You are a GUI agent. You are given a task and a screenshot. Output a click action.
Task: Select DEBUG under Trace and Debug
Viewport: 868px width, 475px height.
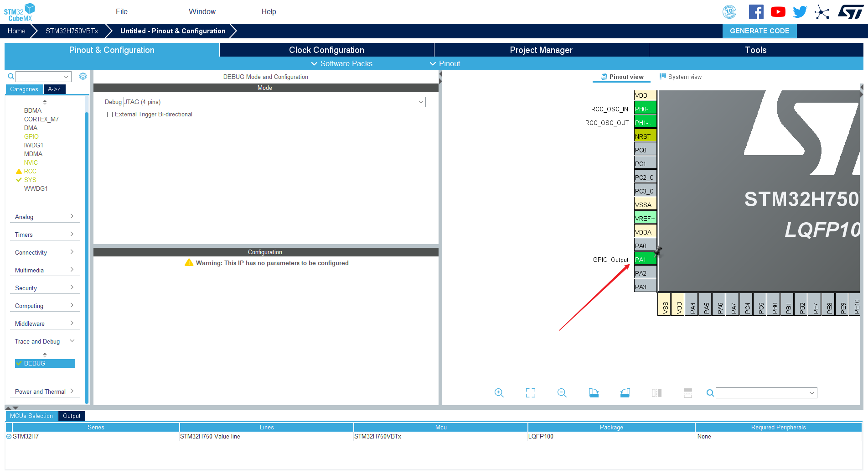[45, 363]
